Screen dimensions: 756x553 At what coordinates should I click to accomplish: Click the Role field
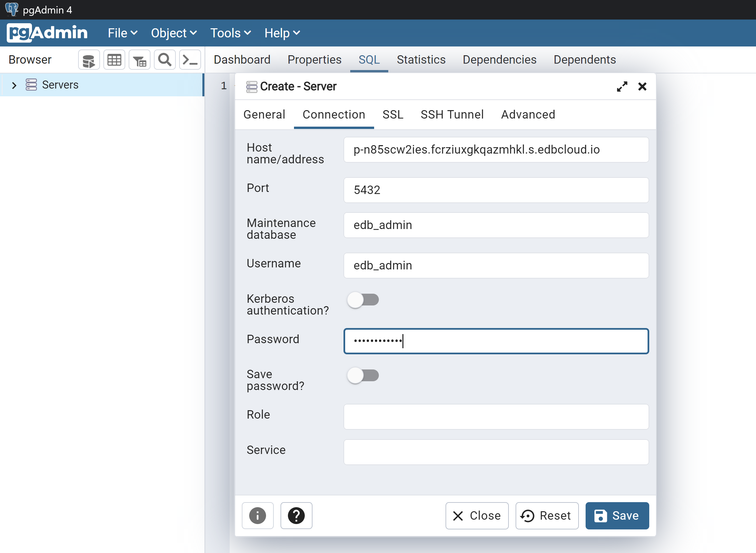click(x=496, y=417)
